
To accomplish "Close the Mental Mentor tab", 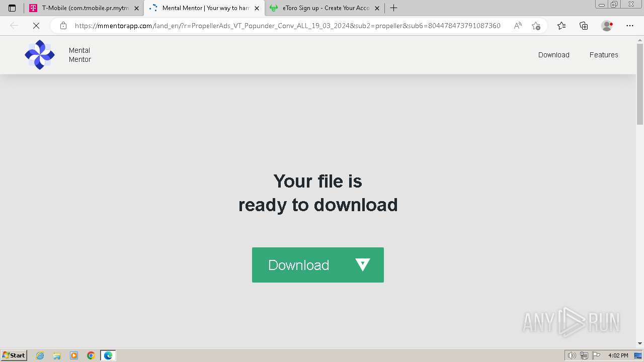I will point(257,8).
